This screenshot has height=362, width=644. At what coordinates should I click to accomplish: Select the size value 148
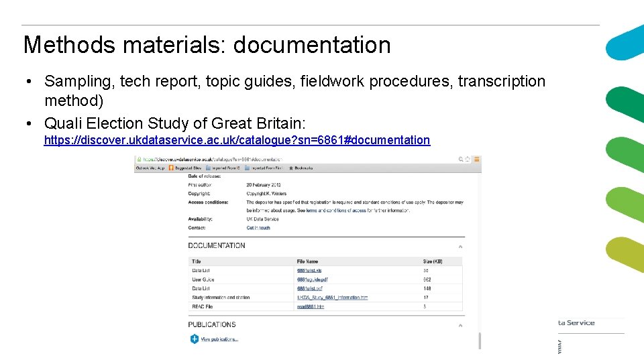(427, 288)
